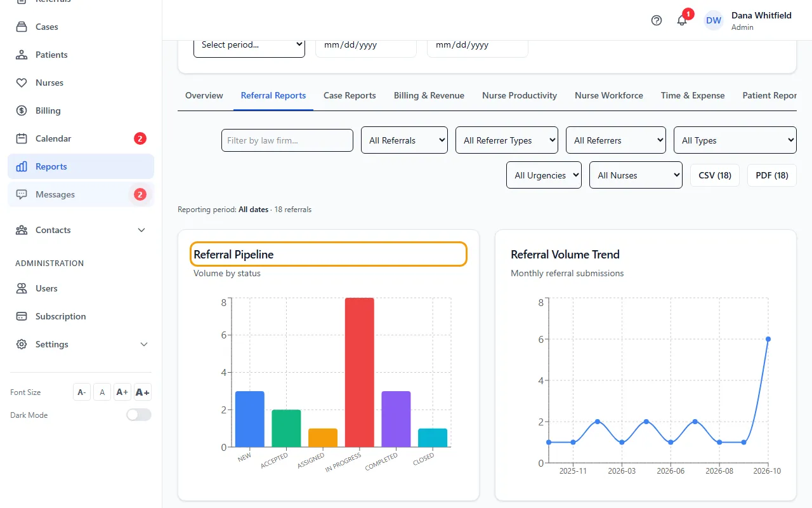812x508 pixels.
Task: Click the blue NEW bar
Action: [250, 419]
